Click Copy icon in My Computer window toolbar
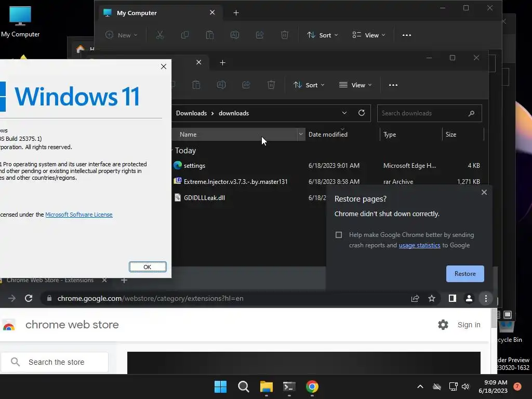532x399 pixels. (185, 35)
